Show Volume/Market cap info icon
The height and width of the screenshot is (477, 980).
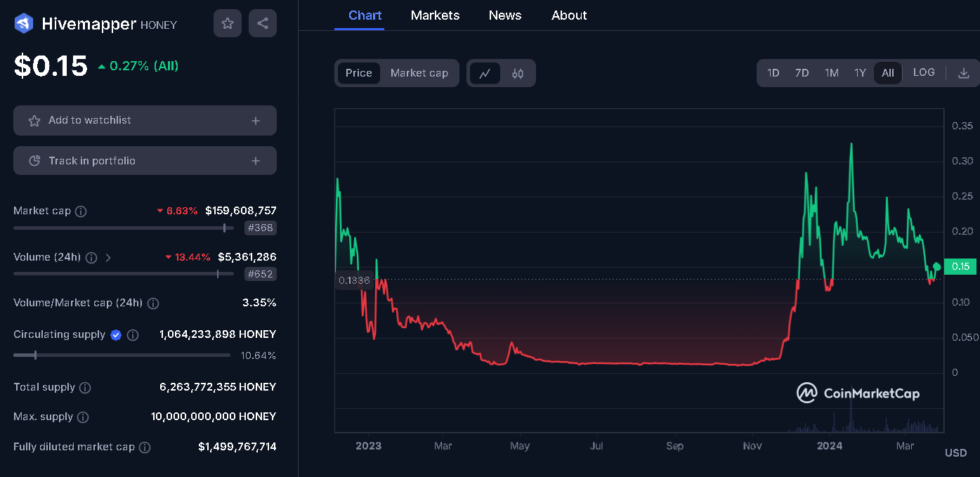pos(153,303)
